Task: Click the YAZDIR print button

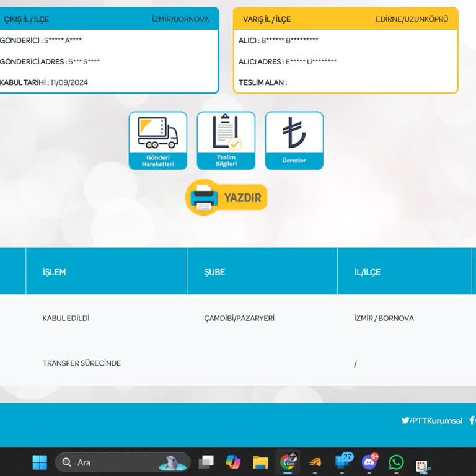Action: click(226, 198)
